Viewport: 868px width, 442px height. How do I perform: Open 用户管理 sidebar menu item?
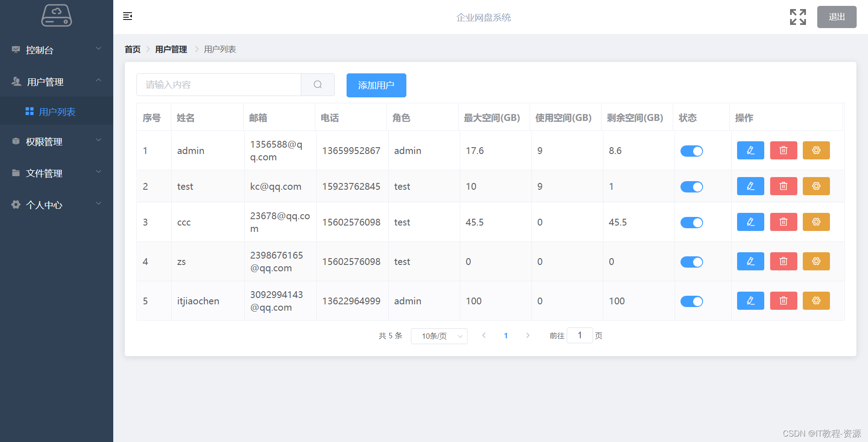point(57,82)
